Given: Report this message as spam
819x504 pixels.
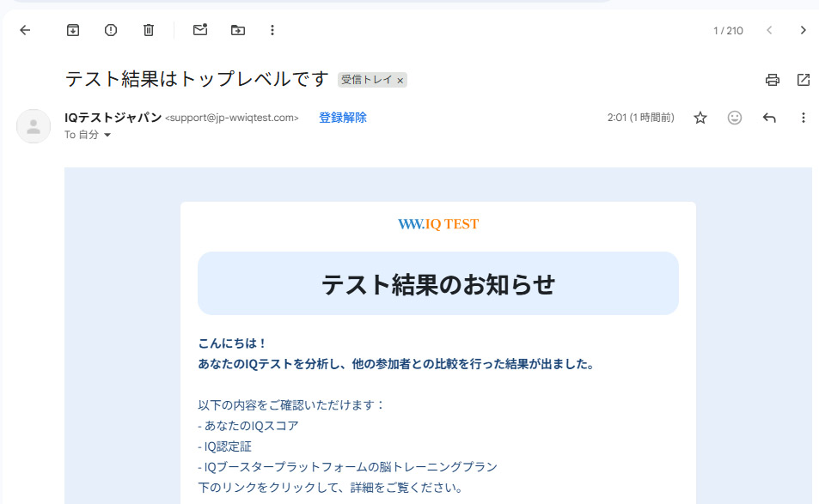Looking at the screenshot, I should point(111,30).
